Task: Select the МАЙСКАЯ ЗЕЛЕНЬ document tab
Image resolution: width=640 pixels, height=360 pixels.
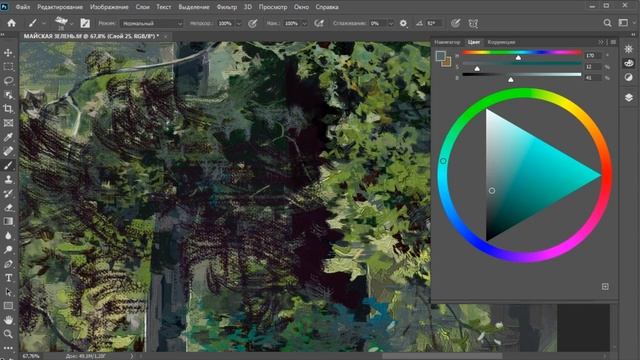Action: pyautogui.click(x=91, y=36)
